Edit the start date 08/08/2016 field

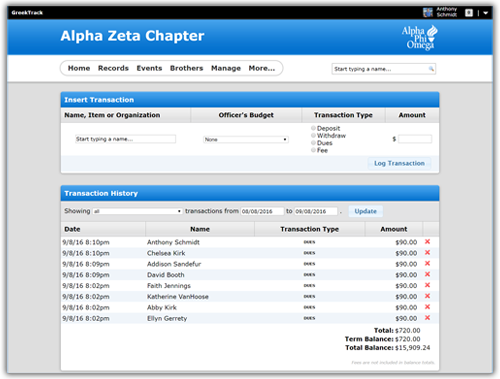(262, 211)
